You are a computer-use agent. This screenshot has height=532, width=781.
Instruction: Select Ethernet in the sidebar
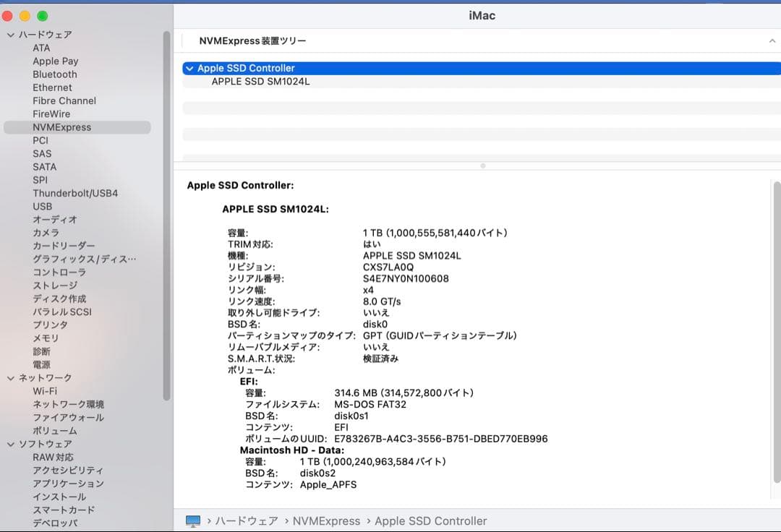52,87
